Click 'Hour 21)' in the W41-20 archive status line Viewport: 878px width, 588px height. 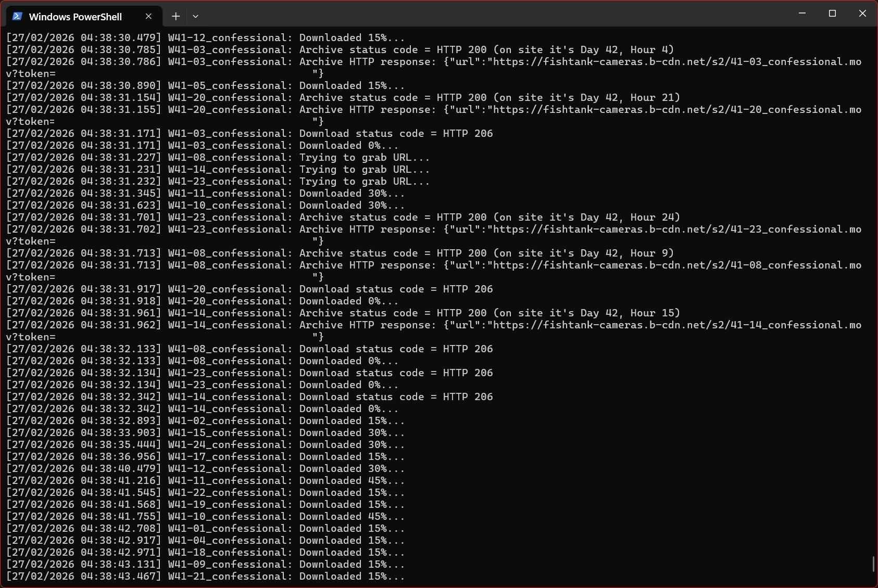[x=655, y=98]
